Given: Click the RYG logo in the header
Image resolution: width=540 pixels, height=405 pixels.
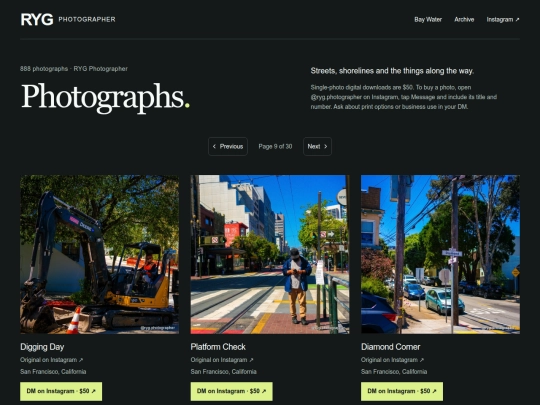Looking at the screenshot, I should click(x=37, y=19).
